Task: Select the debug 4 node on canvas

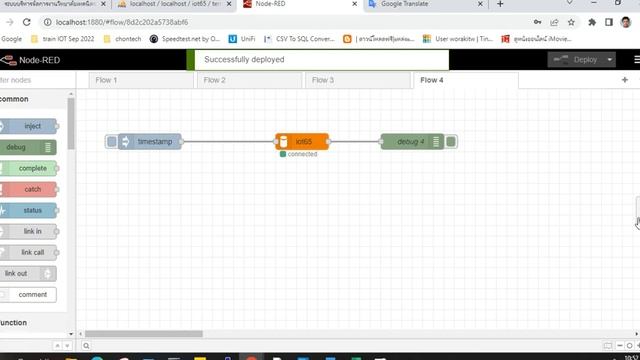Action: point(412,142)
